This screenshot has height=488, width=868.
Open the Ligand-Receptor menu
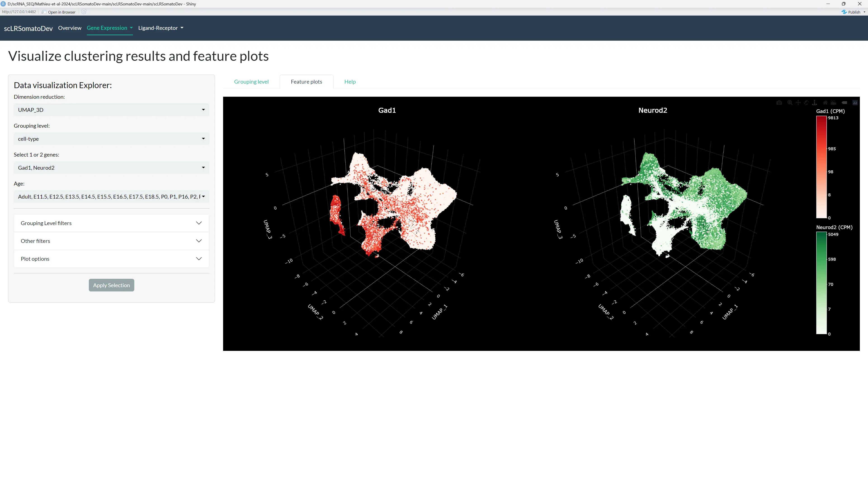pyautogui.click(x=161, y=28)
